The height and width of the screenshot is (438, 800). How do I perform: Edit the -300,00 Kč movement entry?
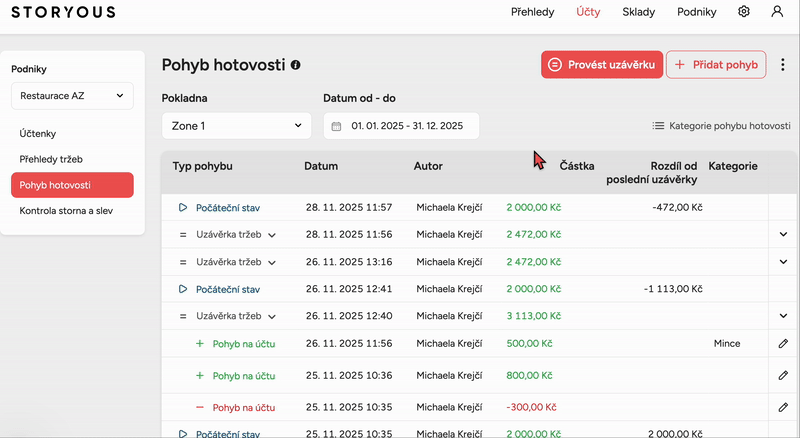(783, 408)
